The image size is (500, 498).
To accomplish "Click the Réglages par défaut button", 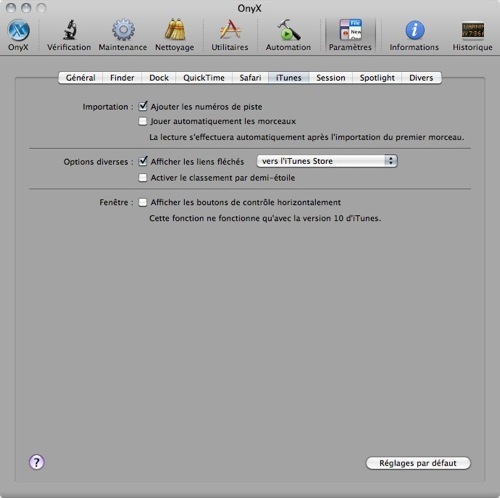I will pyautogui.click(x=418, y=463).
